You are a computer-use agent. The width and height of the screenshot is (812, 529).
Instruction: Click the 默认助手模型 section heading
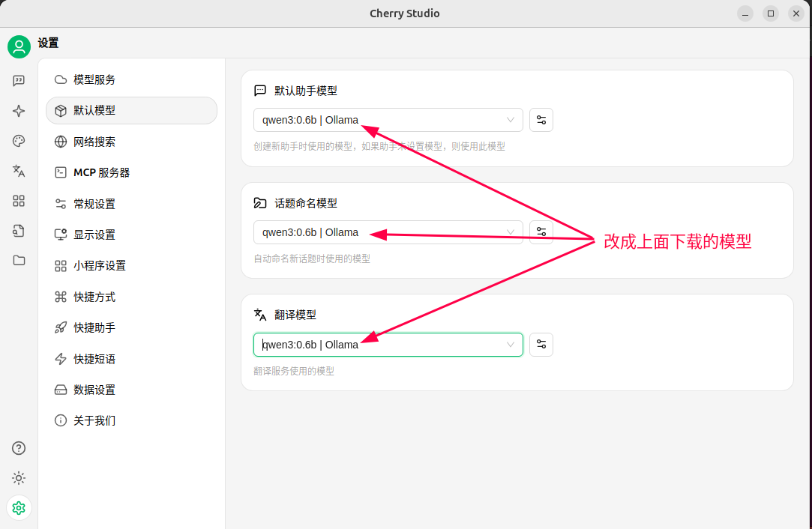coord(306,91)
